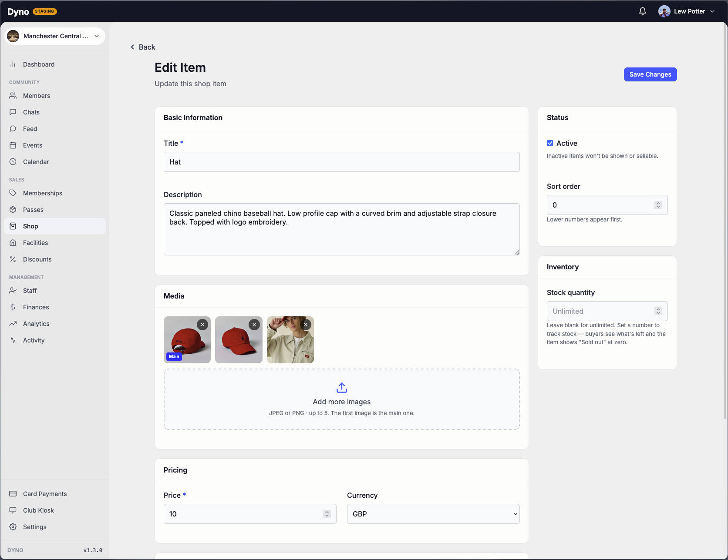Click the Discounts percent icon
Viewport: 728px width, 560px height.
[x=13, y=259]
